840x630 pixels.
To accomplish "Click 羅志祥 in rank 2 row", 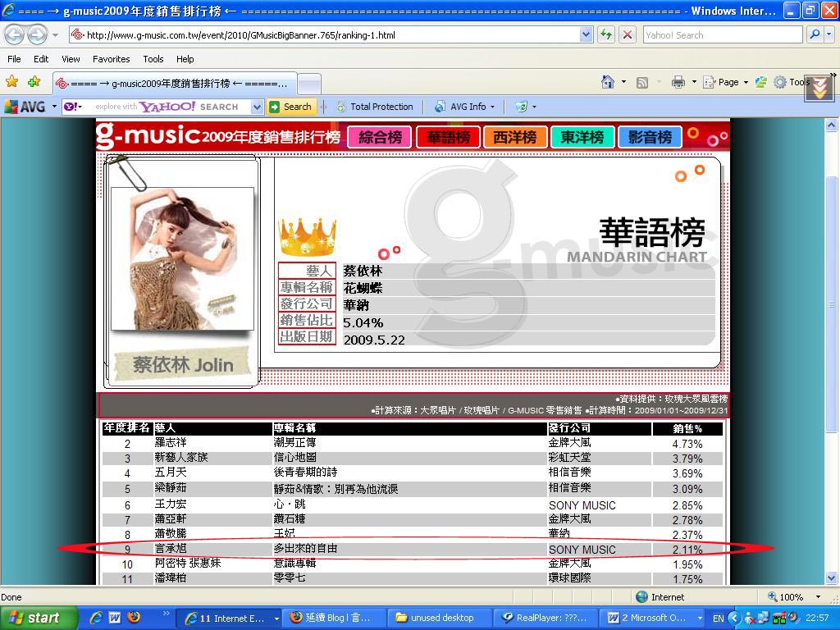I will (x=171, y=442).
